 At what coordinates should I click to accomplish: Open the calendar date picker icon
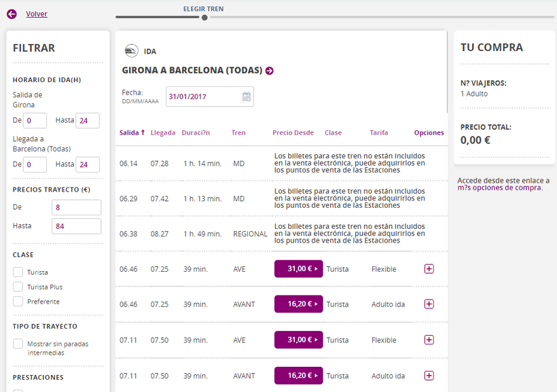[246, 96]
